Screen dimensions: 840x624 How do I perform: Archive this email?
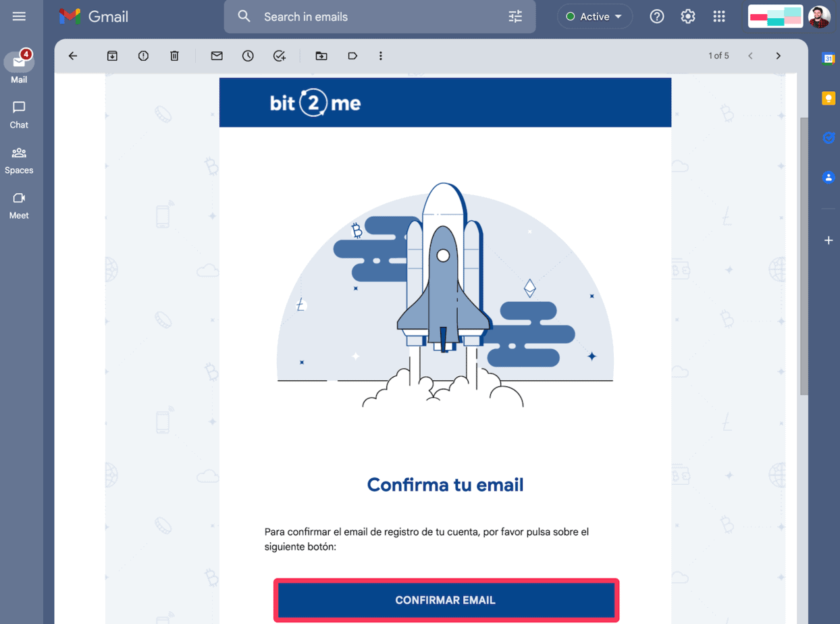[x=112, y=56]
